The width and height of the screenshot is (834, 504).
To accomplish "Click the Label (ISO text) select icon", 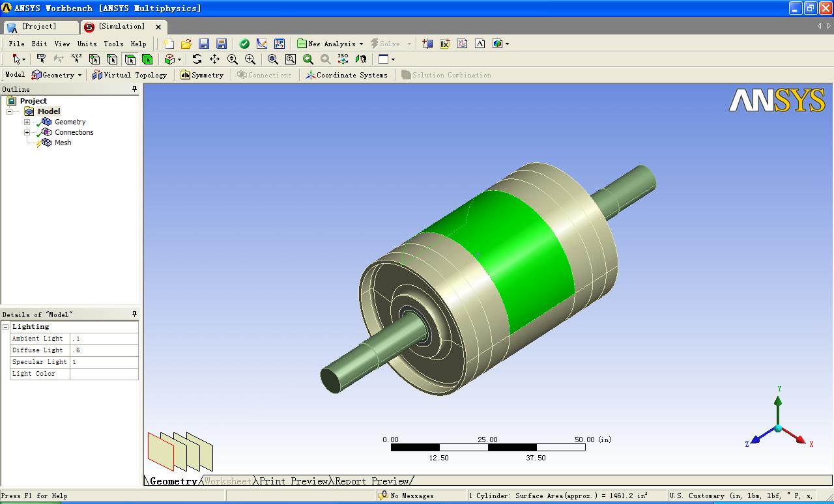I will 41,59.
